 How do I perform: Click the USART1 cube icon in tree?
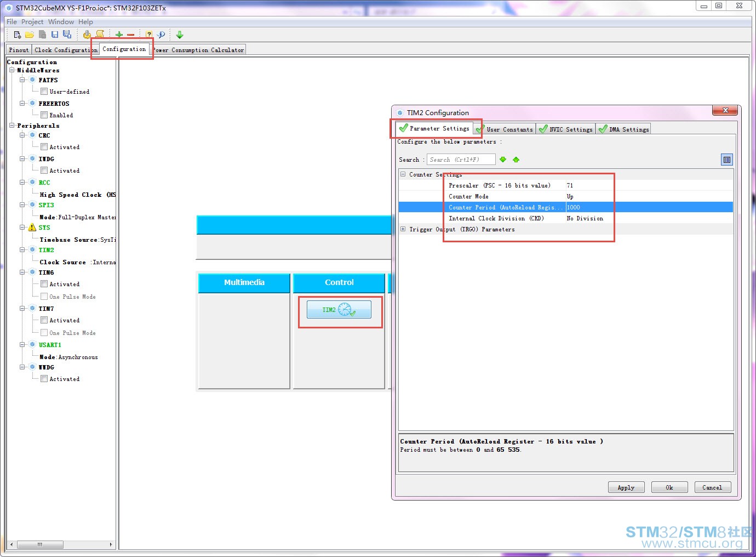pyautogui.click(x=32, y=345)
